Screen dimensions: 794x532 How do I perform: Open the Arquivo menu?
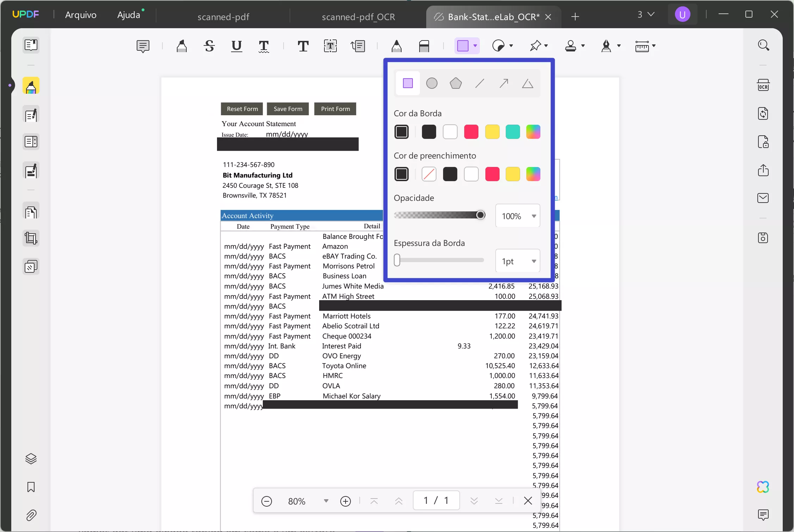pyautogui.click(x=81, y=15)
